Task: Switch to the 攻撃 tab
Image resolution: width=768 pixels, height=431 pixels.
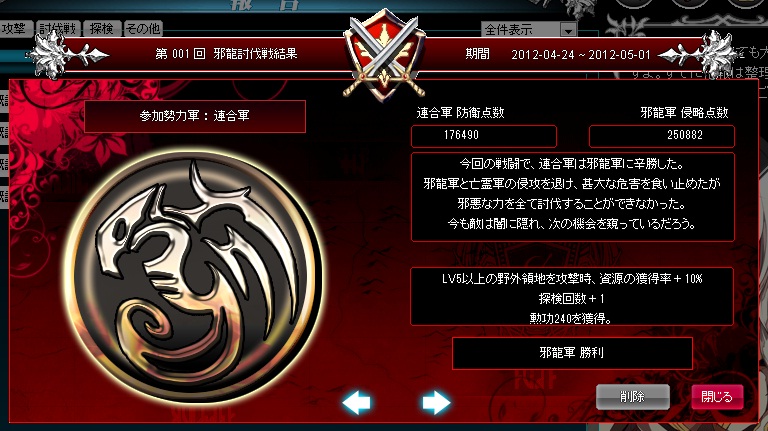Action: [15, 28]
